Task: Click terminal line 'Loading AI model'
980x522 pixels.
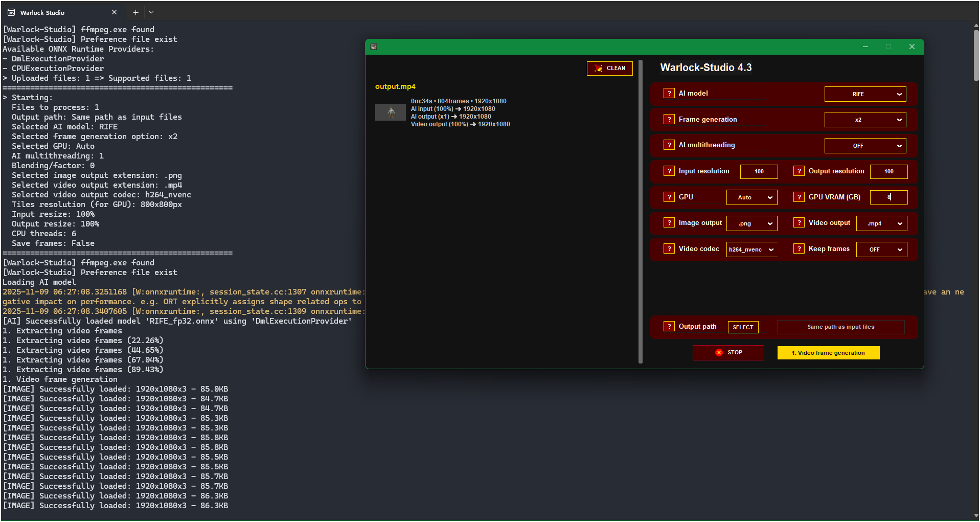Action: pyautogui.click(x=39, y=282)
